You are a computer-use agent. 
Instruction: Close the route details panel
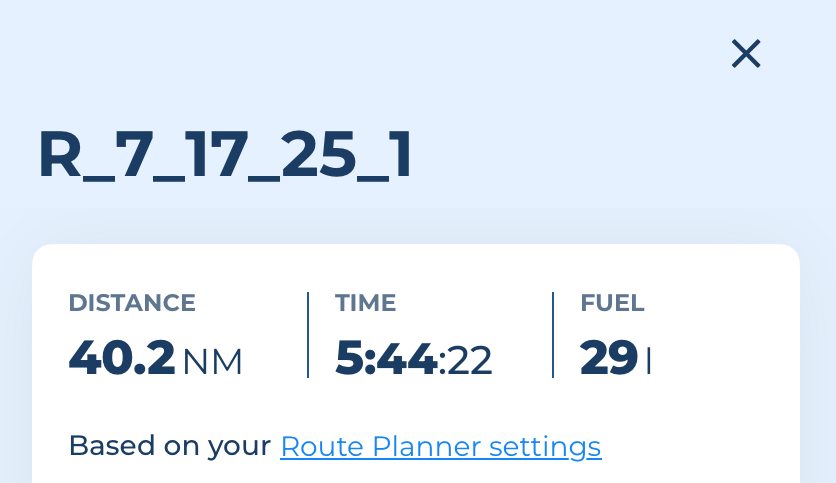point(746,53)
